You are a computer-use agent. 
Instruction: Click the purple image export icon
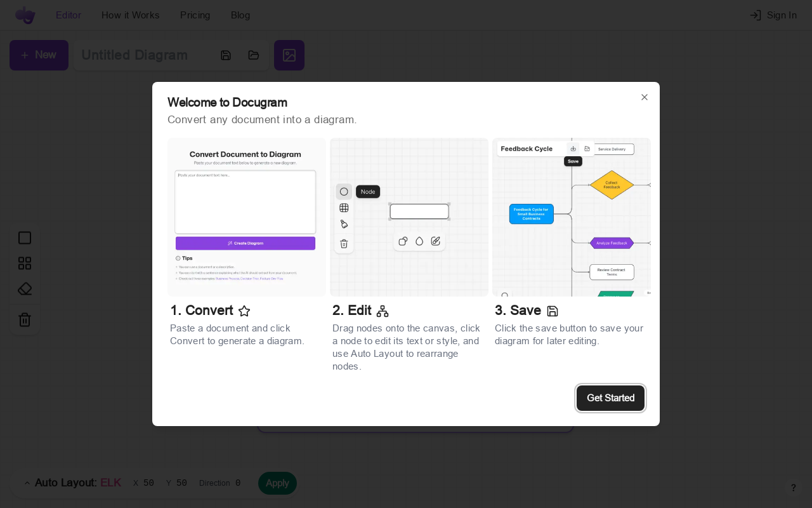click(x=289, y=55)
